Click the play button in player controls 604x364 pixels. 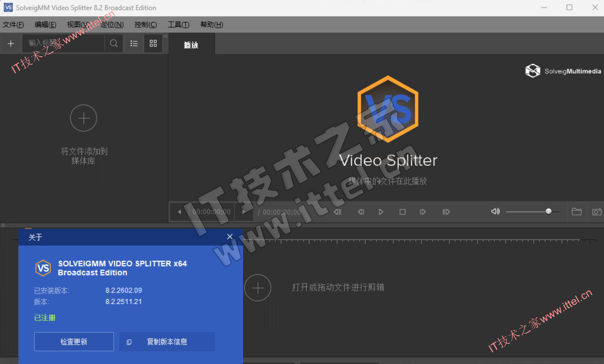click(x=381, y=212)
